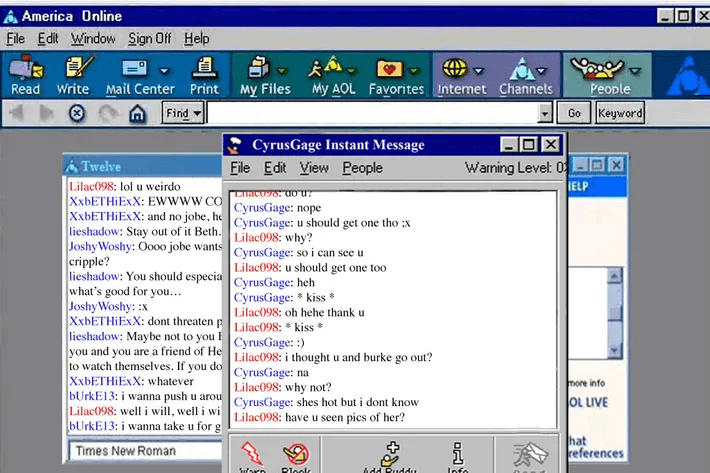Expand the Mail Center dropdown arrow
The width and height of the screenshot is (710, 473).
164,71
